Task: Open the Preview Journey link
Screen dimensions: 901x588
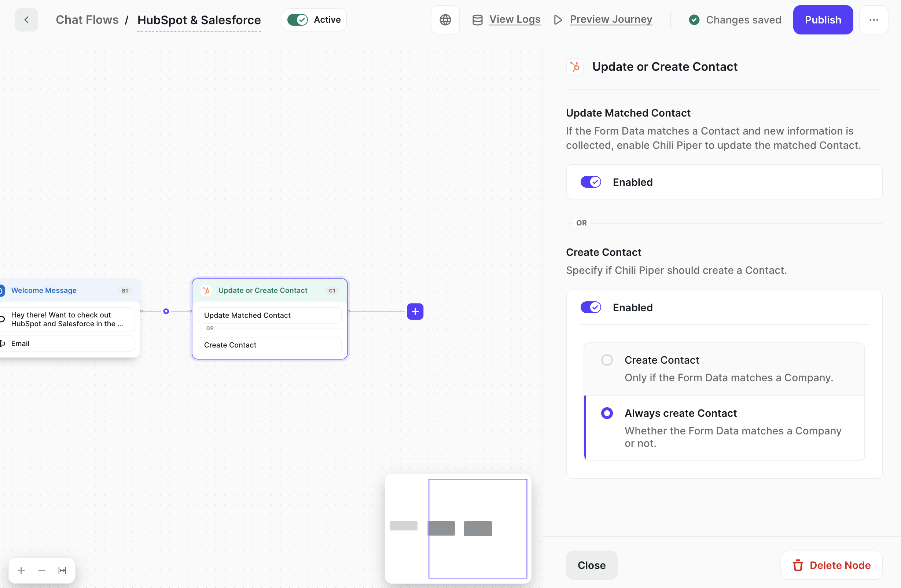Action: (611, 19)
